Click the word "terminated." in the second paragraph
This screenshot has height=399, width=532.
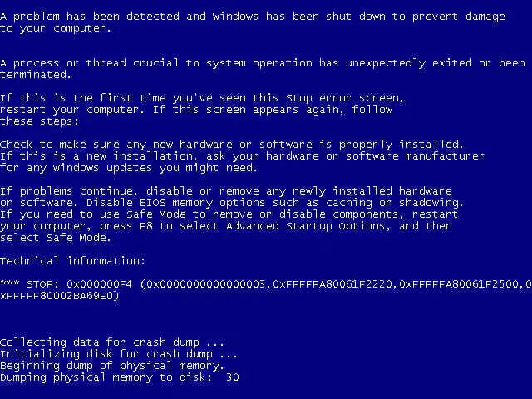(36, 75)
